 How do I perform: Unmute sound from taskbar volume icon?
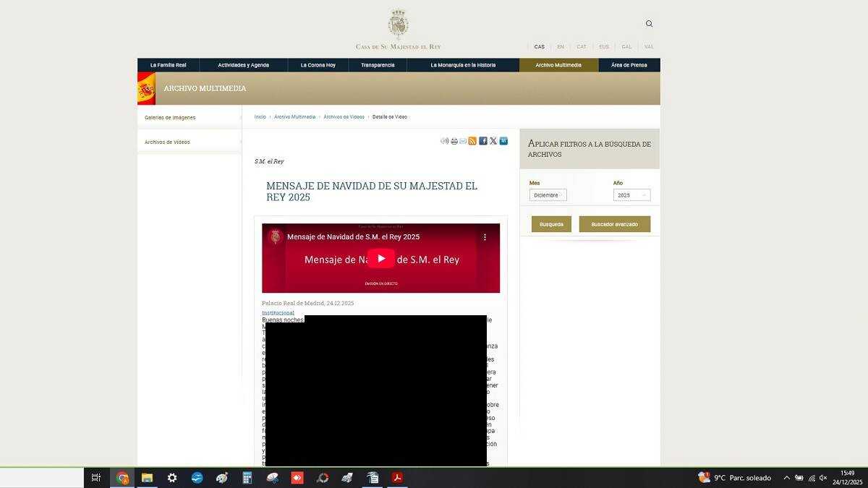pyautogui.click(x=822, y=478)
